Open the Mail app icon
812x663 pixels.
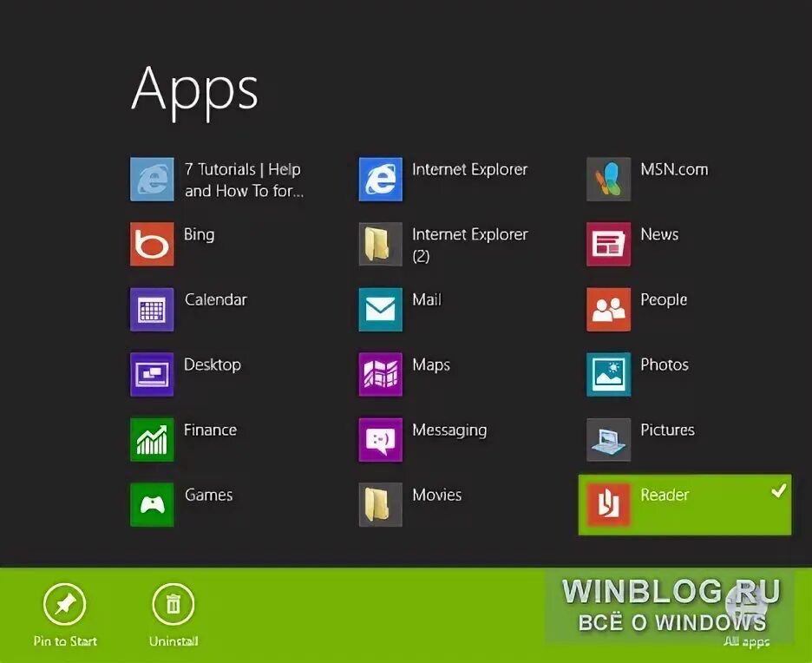click(381, 309)
